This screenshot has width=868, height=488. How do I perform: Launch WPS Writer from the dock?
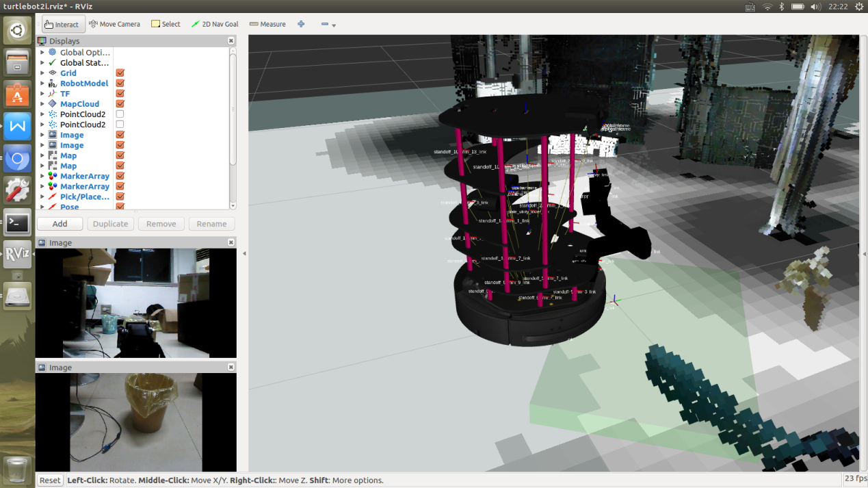pyautogui.click(x=18, y=127)
